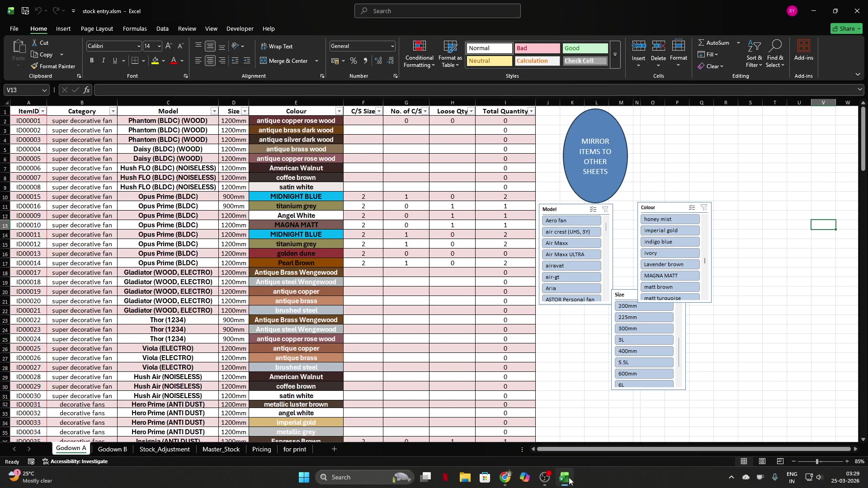Toggle Bold formatting
The height and width of the screenshot is (488, 868).
click(92, 61)
